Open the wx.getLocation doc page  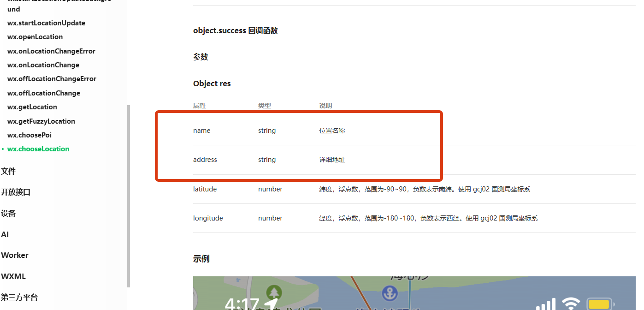(32, 107)
